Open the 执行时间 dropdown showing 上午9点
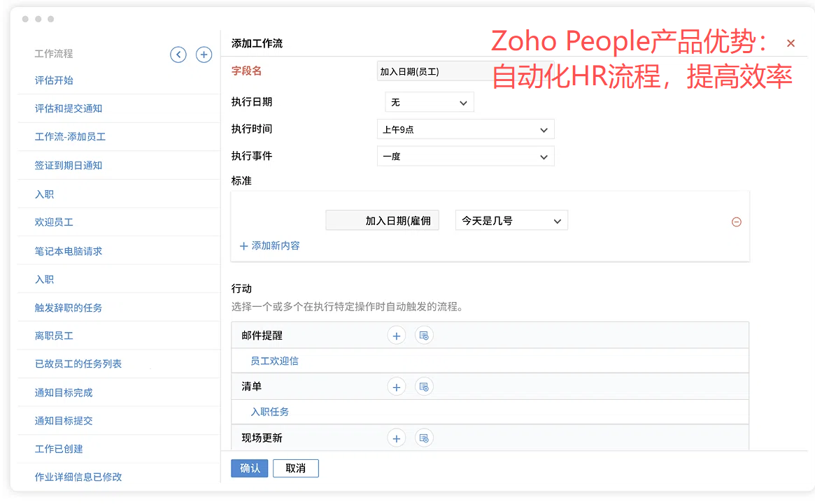This screenshot has height=504, width=815. click(x=466, y=129)
